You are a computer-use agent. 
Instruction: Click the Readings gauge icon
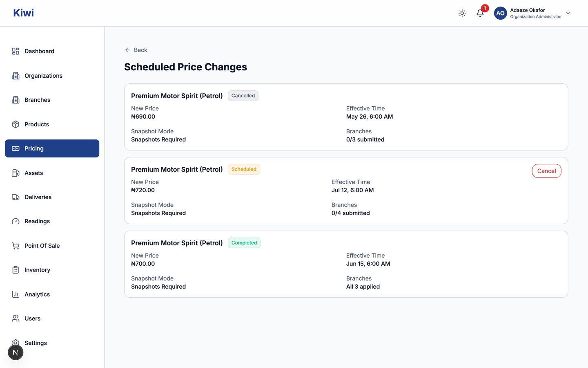point(16,221)
